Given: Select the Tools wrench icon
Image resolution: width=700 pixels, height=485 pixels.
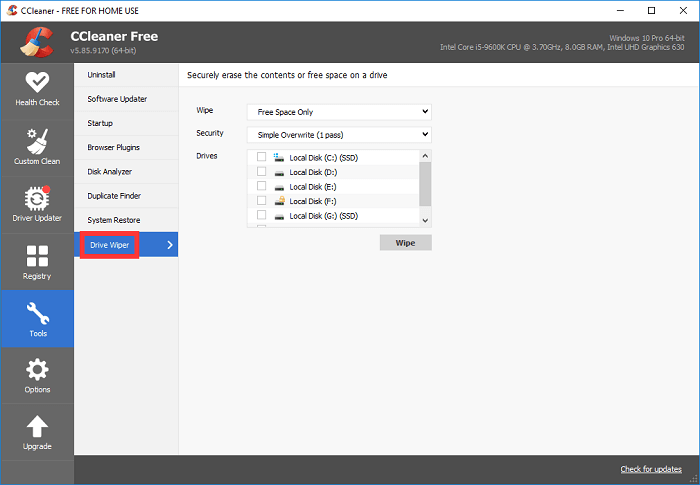Looking at the screenshot, I should tap(36, 313).
